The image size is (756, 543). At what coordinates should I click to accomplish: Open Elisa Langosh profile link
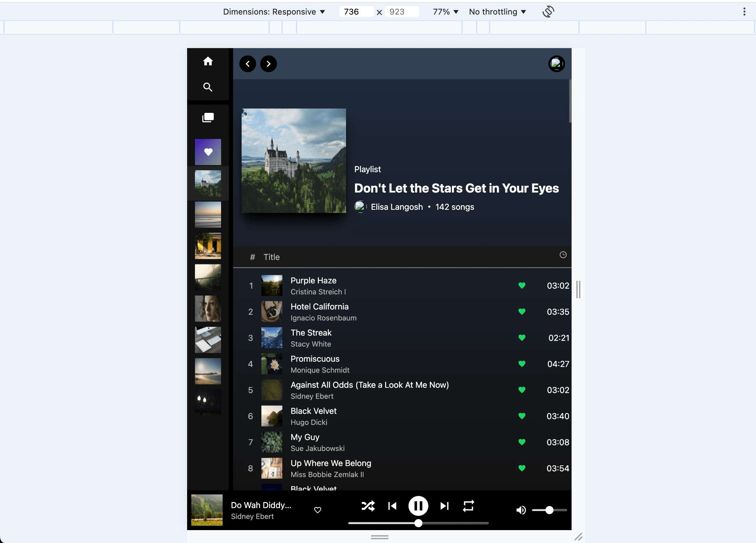pyautogui.click(x=397, y=207)
